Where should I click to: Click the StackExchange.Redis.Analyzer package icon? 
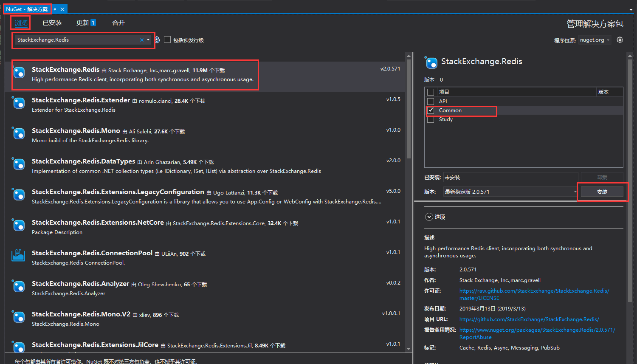click(x=18, y=286)
